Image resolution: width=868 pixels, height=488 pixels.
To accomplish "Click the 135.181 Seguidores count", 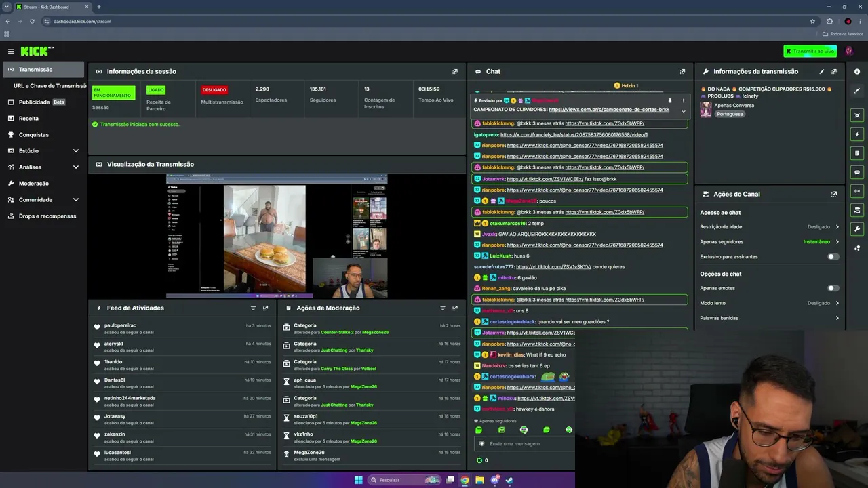I will 318,89.
